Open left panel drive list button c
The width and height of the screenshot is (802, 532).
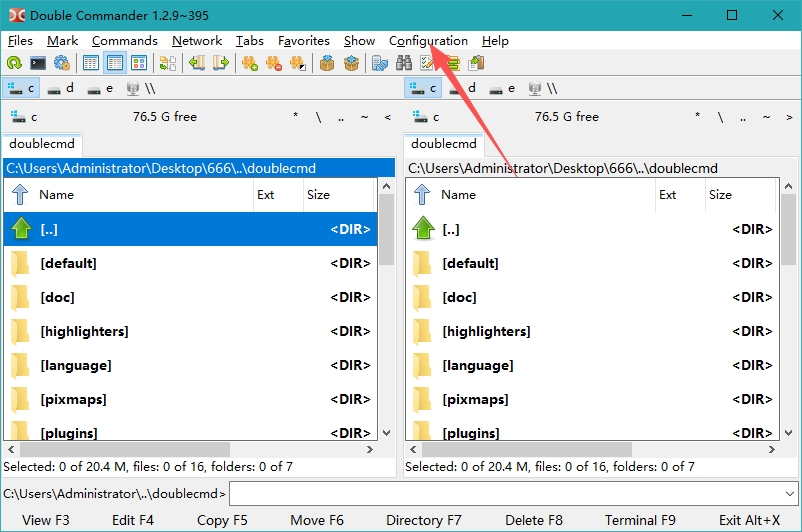[x=24, y=117]
